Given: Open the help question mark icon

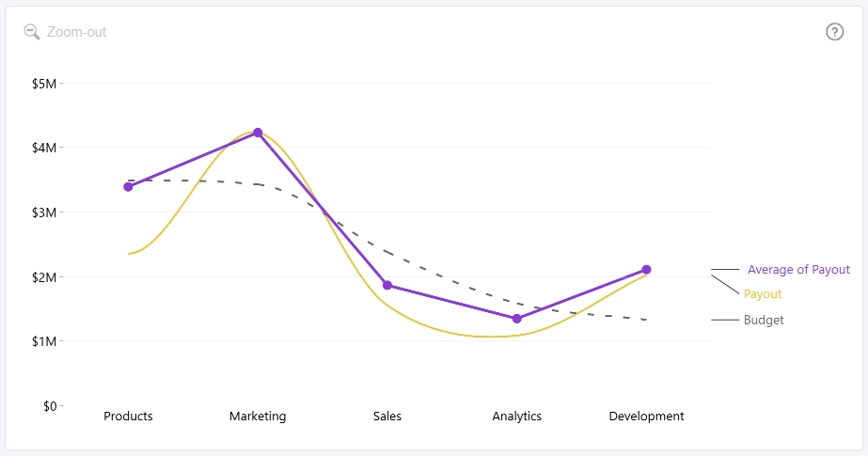Looking at the screenshot, I should click(834, 32).
